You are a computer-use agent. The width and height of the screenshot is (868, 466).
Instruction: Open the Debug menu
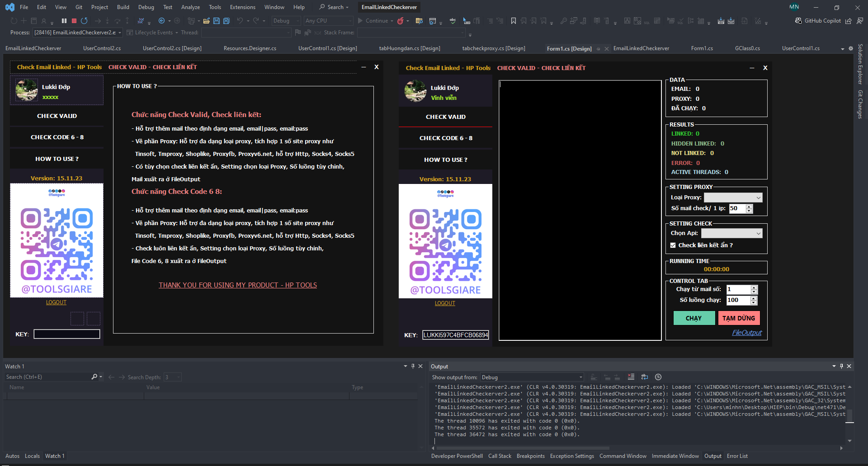point(146,7)
